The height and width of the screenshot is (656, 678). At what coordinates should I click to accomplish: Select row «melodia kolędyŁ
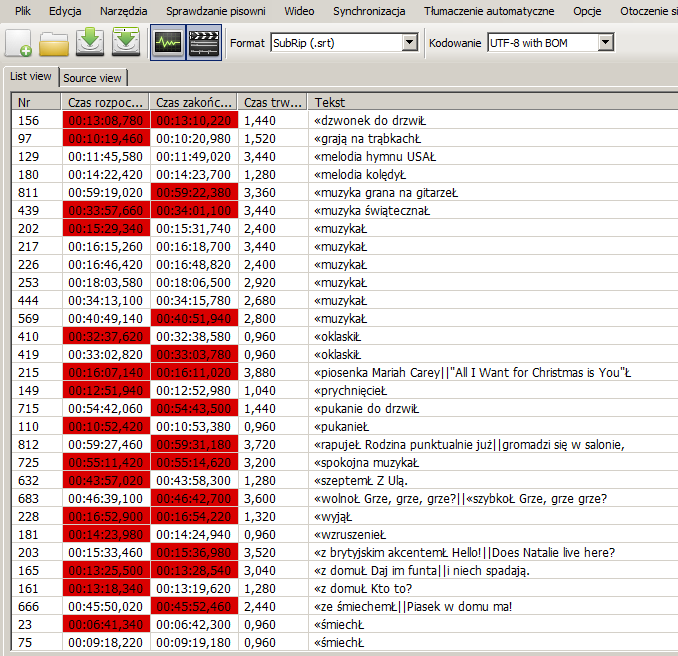(345, 175)
